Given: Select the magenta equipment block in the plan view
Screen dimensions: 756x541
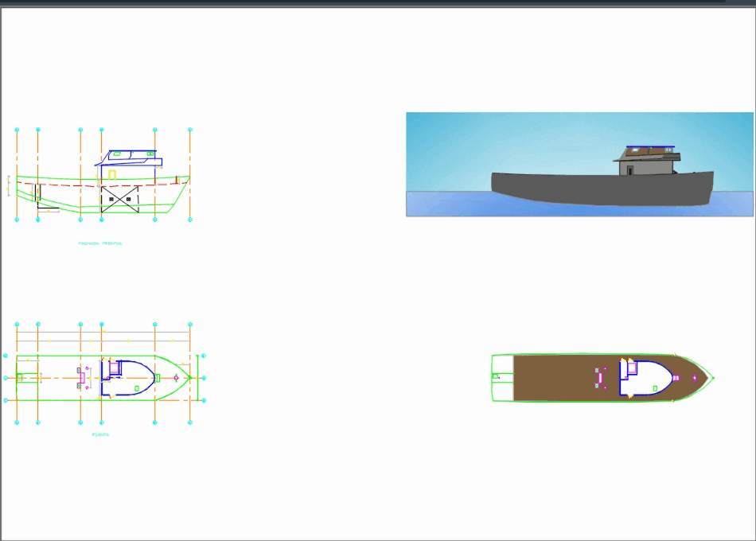Looking at the screenshot, I should pos(80,377).
